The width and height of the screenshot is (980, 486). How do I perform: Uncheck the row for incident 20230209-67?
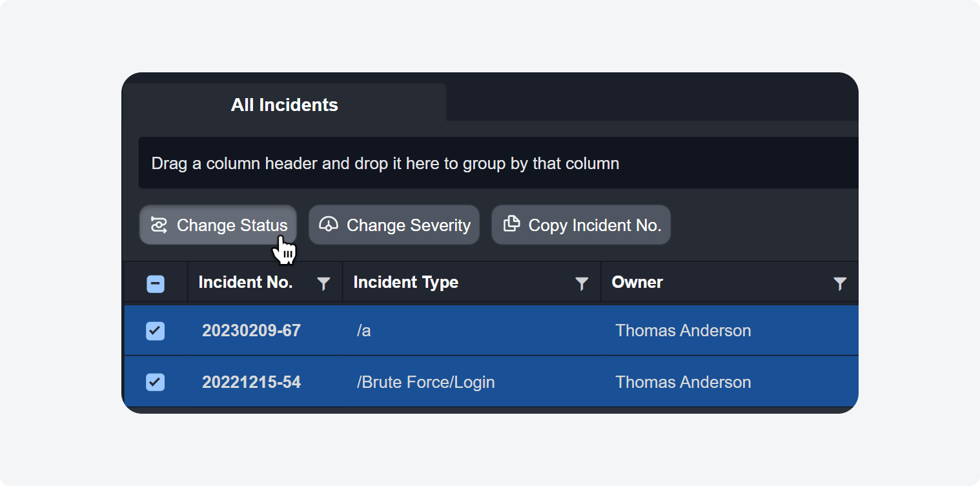pyautogui.click(x=156, y=331)
